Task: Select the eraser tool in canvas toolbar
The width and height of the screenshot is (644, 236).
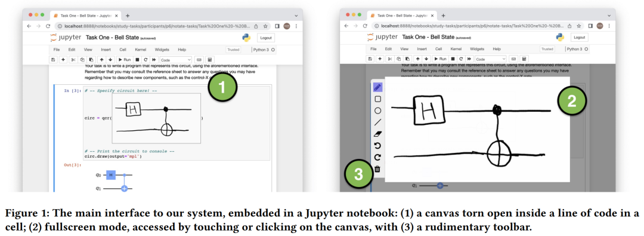Action: (377, 134)
